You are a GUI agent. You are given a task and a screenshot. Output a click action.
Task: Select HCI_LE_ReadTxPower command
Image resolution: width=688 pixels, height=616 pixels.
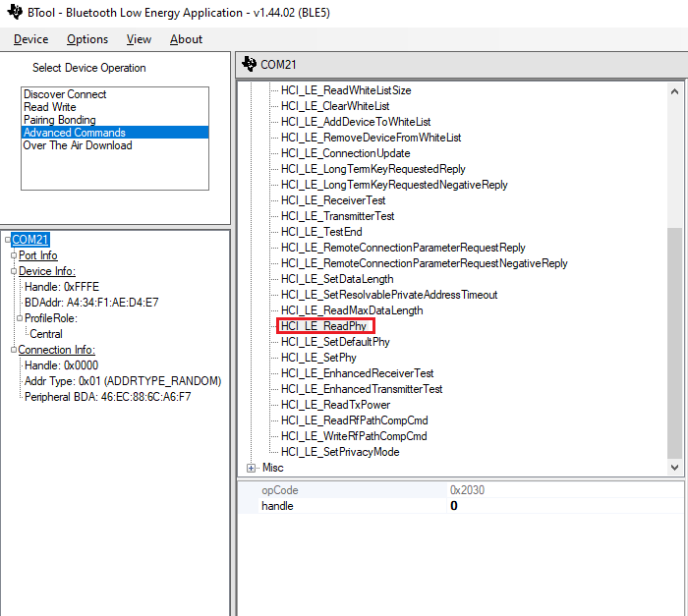tap(336, 405)
